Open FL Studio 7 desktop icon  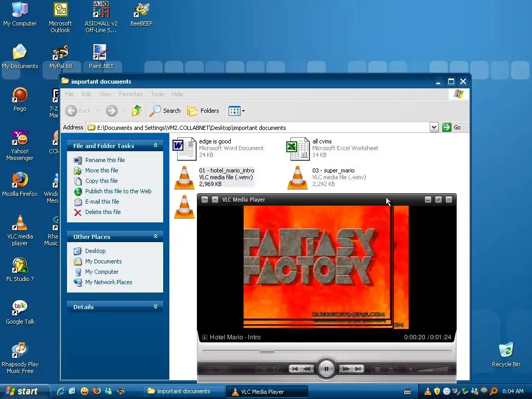click(x=20, y=270)
